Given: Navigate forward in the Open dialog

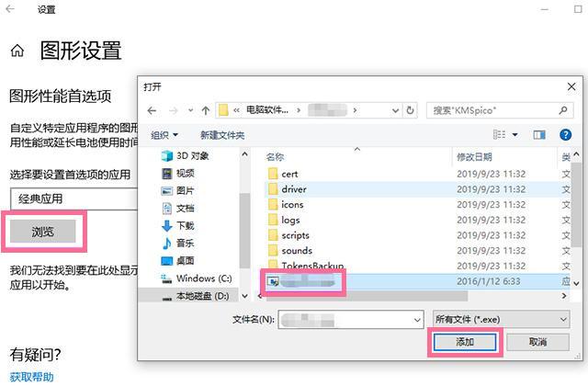Looking at the screenshot, I should tap(173, 110).
